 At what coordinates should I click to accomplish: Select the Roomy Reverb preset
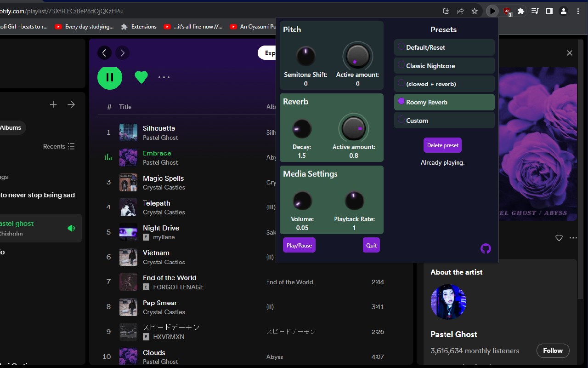tap(444, 102)
